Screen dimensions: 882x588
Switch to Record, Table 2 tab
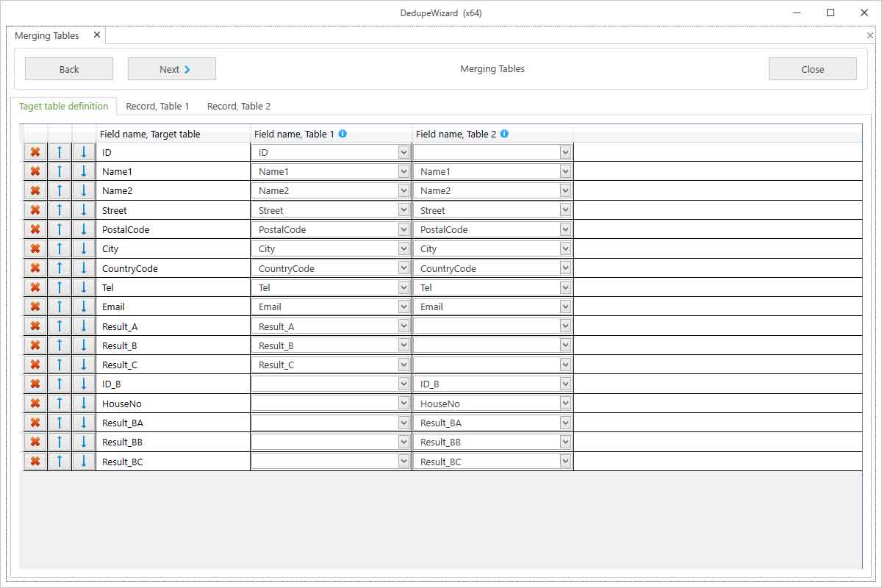[238, 107]
